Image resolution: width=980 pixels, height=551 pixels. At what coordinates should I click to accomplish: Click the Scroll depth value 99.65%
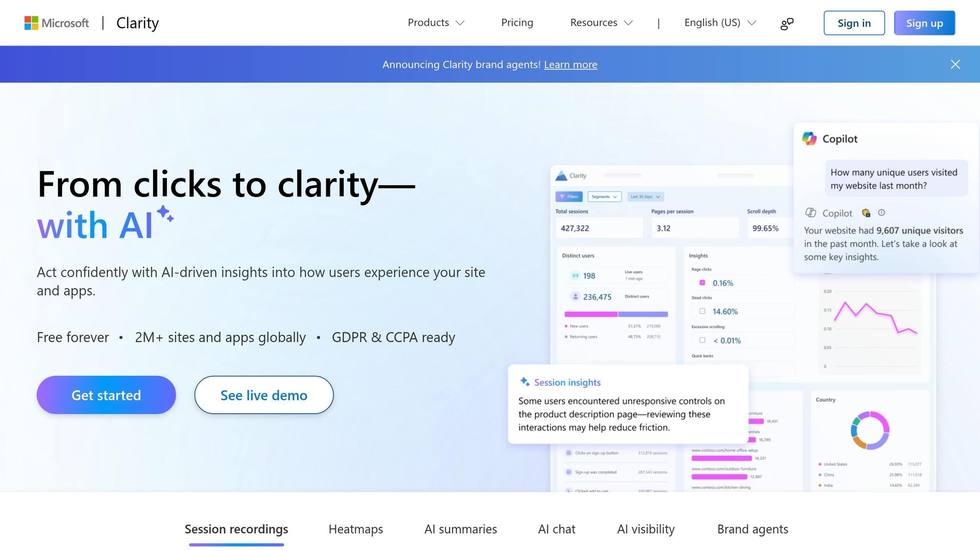coord(765,228)
